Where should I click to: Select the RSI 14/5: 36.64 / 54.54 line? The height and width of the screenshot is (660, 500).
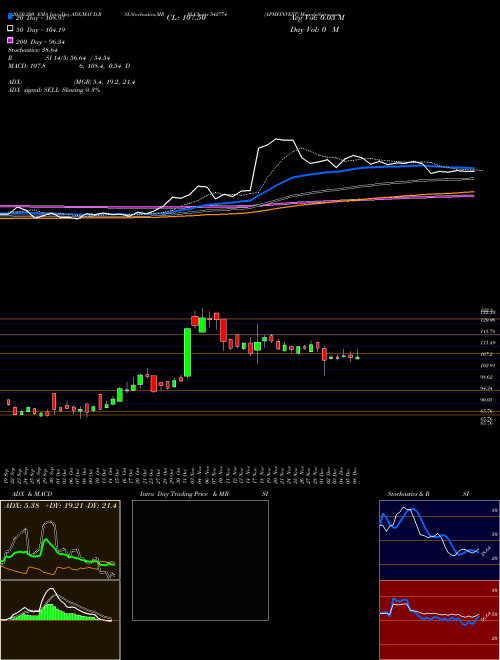click(59, 58)
